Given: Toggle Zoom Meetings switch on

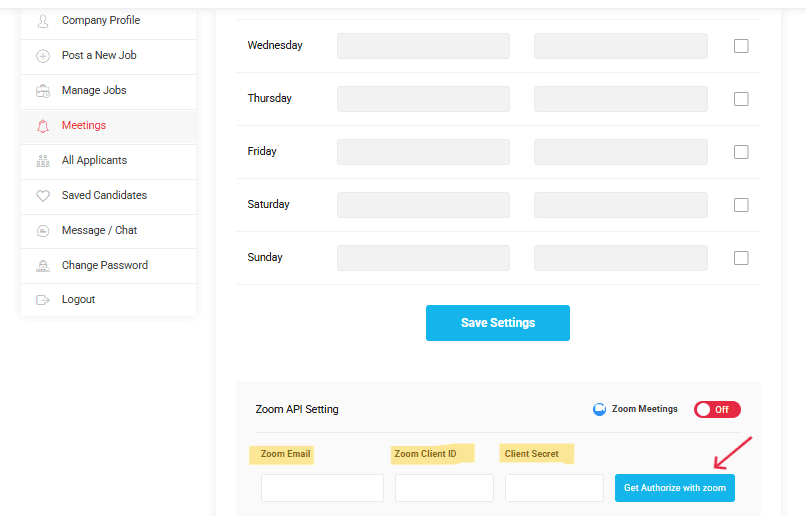Looking at the screenshot, I should (x=717, y=410).
